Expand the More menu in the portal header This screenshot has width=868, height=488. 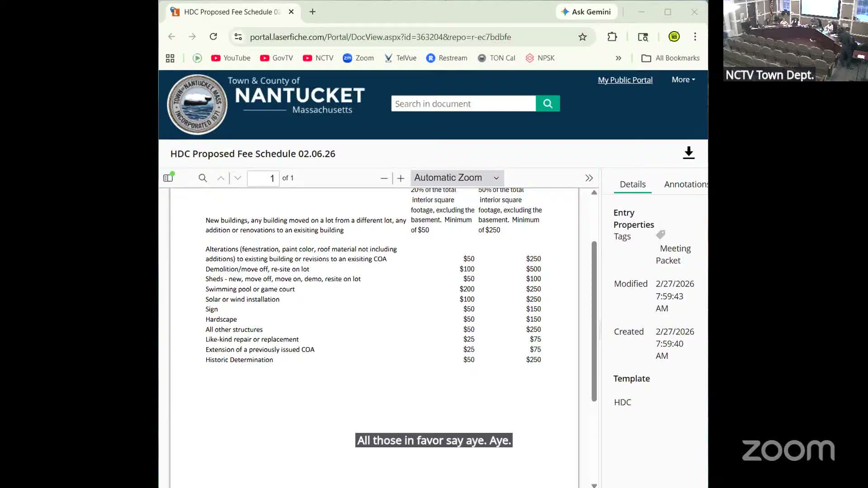[683, 80]
